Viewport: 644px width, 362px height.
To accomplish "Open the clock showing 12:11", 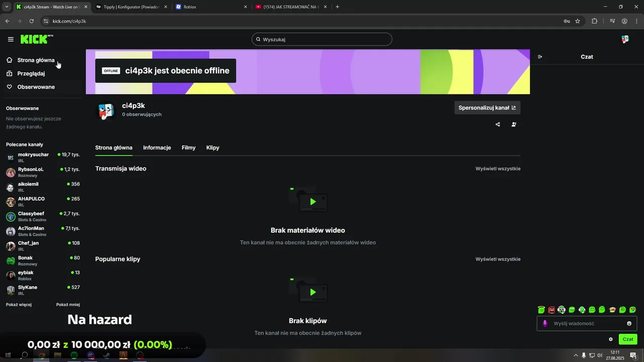I will coord(614,355).
